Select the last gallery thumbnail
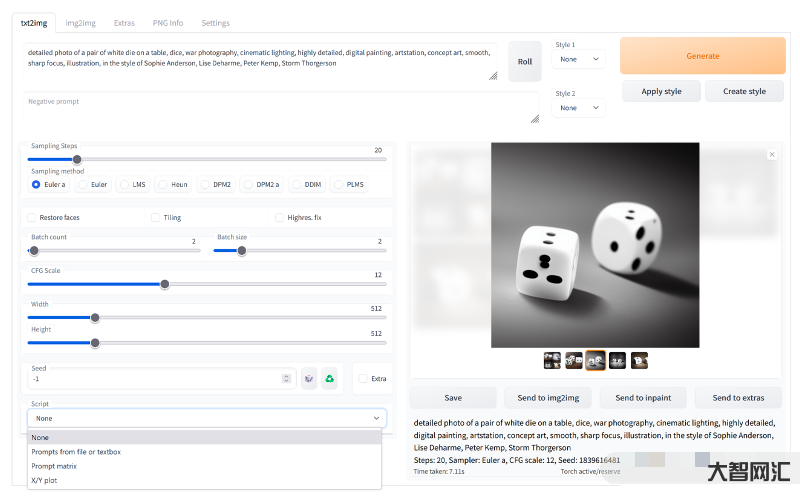The image size is (800, 500). click(639, 360)
